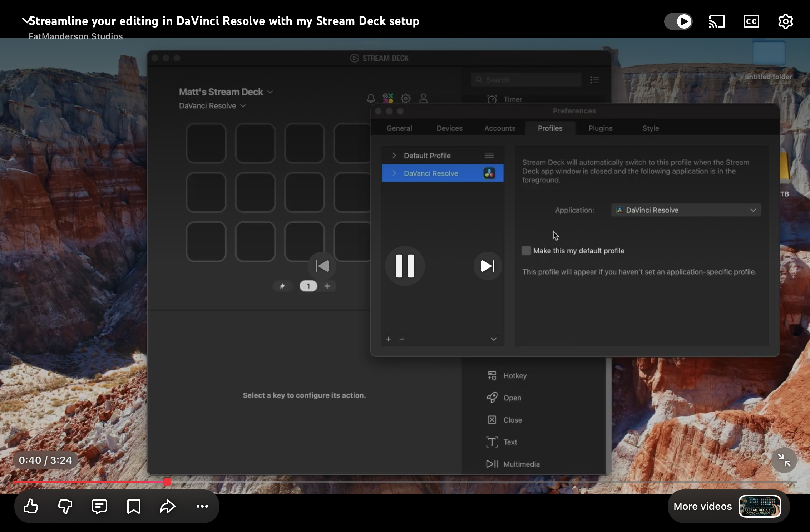
Task: Switch to the General preferences tab
Action: tap(399, 128)
